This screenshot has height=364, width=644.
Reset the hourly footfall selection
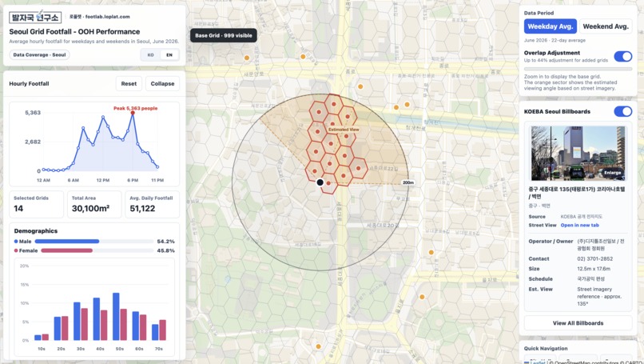[x=129, y=83]
